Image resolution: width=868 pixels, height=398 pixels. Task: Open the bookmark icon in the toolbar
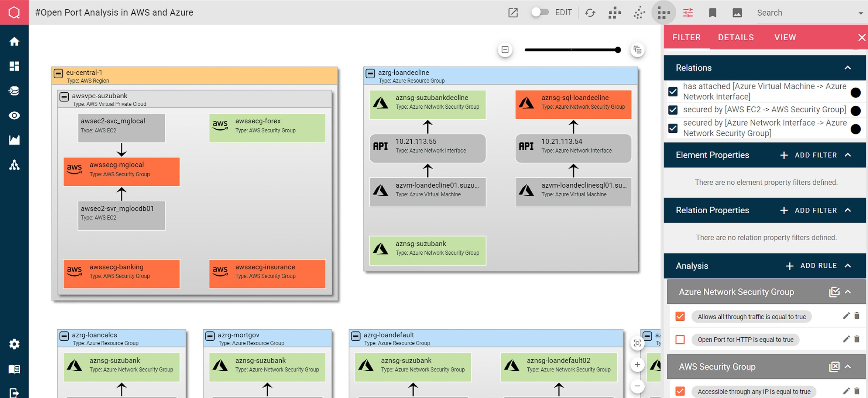pyautogui.click(x=713, y=13)
